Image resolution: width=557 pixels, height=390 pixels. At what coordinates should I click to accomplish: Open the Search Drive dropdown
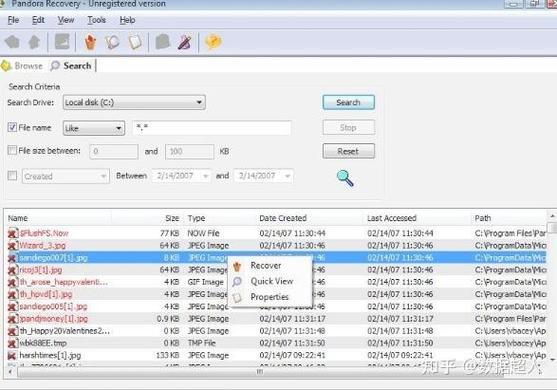point(134,102)
